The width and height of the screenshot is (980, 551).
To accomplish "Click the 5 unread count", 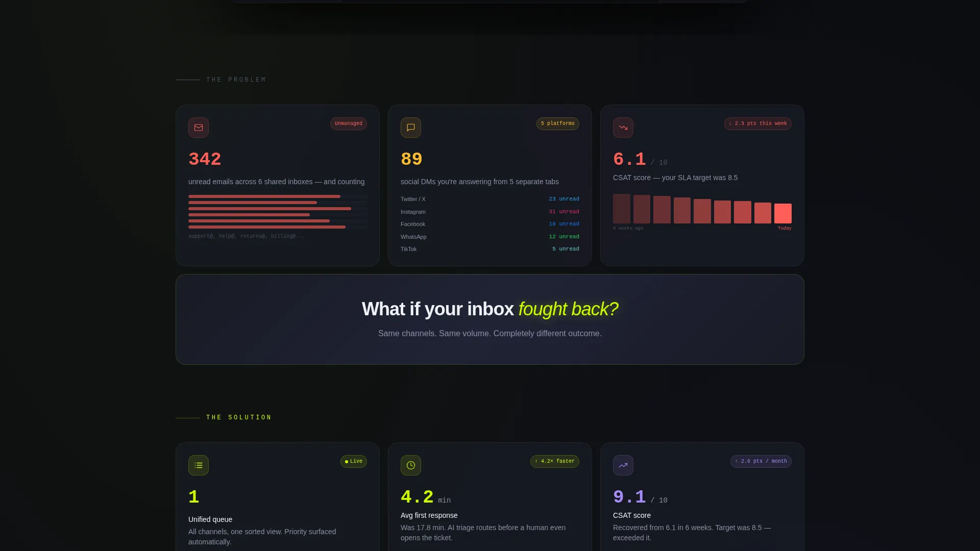I will coord(566,249).
